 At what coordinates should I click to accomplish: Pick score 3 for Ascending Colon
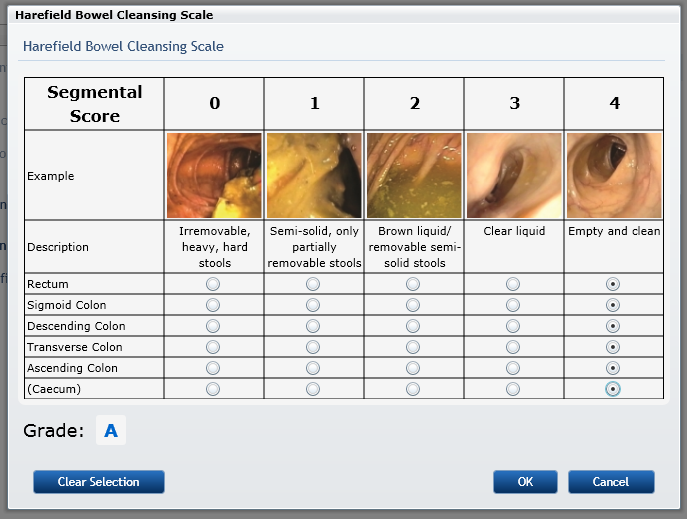coord(513,368)
